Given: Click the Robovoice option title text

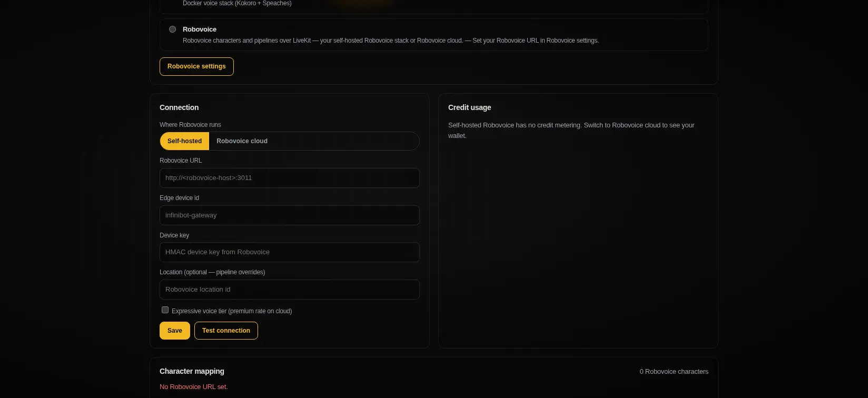Looking at the screenshot, I should click(200, 29).
